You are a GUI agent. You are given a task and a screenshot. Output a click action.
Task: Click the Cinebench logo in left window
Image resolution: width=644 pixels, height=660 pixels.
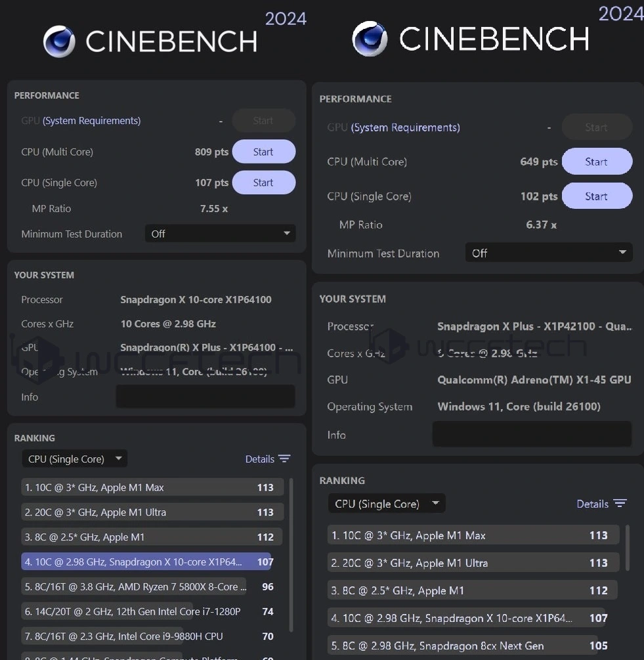(59, 41)
